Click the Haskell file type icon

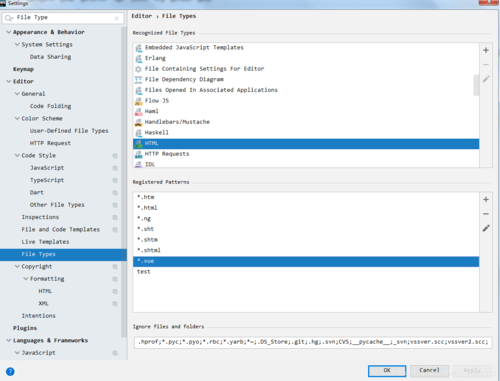click(138, 133)
